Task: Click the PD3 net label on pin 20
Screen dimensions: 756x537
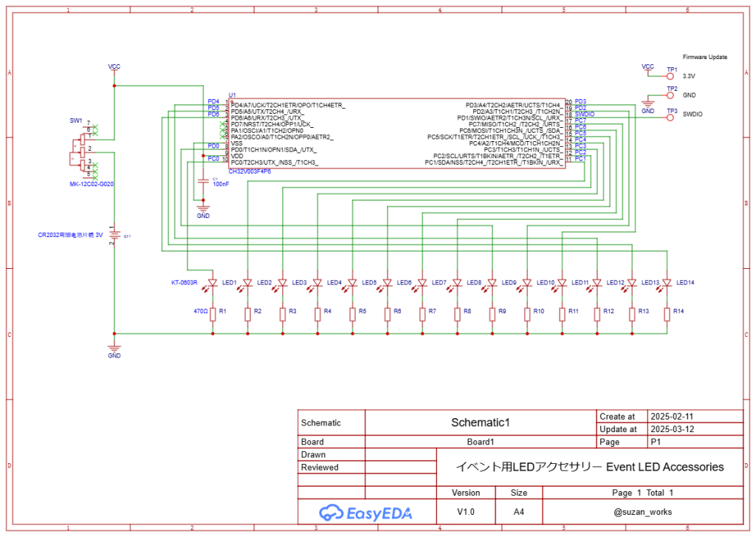Action: pos(580,102)
